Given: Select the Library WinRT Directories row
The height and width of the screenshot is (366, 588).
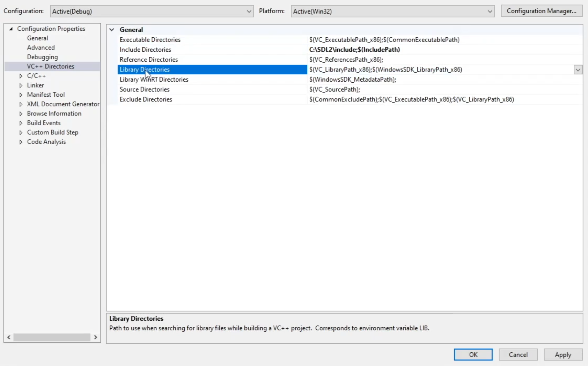Looking at the screenshot, I should pos(350,80).
